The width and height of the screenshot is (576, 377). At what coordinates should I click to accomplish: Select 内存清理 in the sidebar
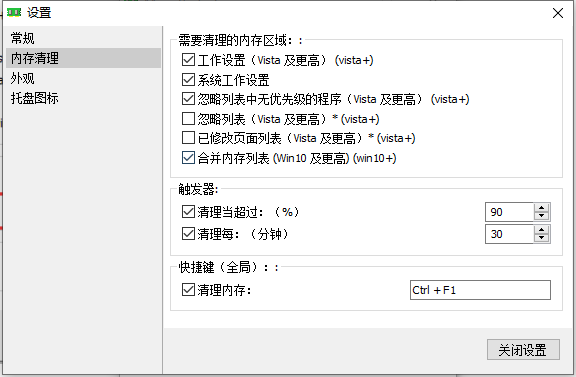[84, 58]
